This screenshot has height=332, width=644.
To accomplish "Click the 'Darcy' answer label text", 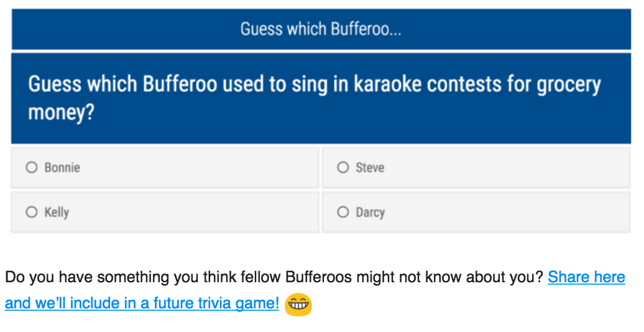I will (370, 213).
